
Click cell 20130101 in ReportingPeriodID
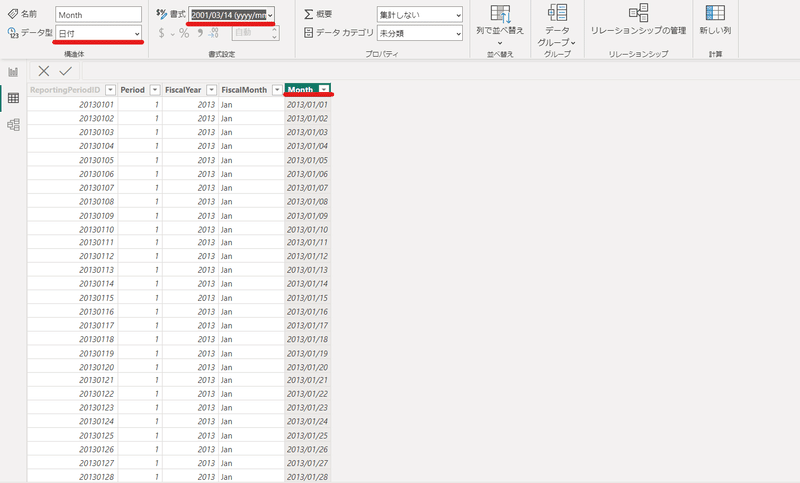point(72,105)
